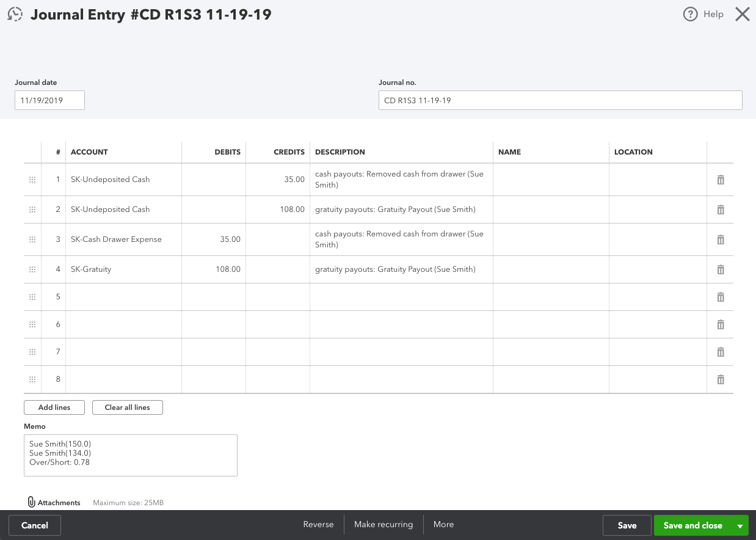Click the drag handle of line 4
756x540 pixels.
(x=32, y=269)
